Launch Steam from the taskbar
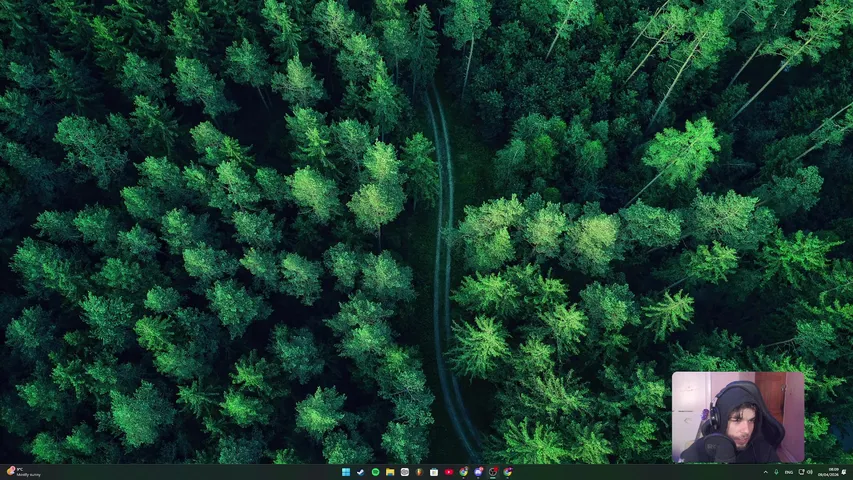853x480 pixels. 360,472
